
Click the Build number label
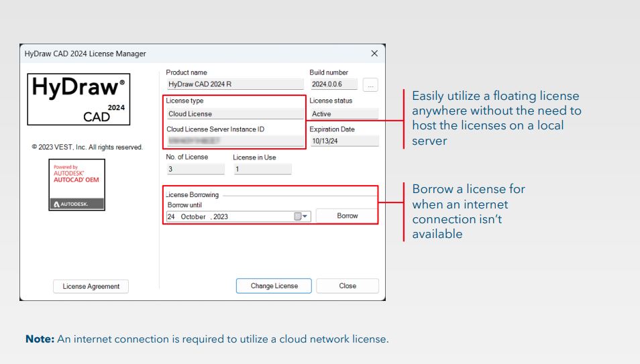329,72
